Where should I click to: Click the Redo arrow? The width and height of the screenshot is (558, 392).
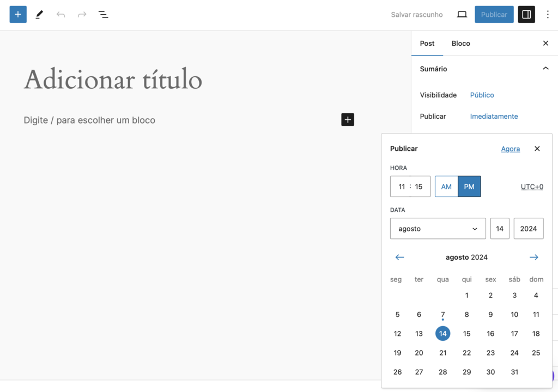(x=81, y=14)
